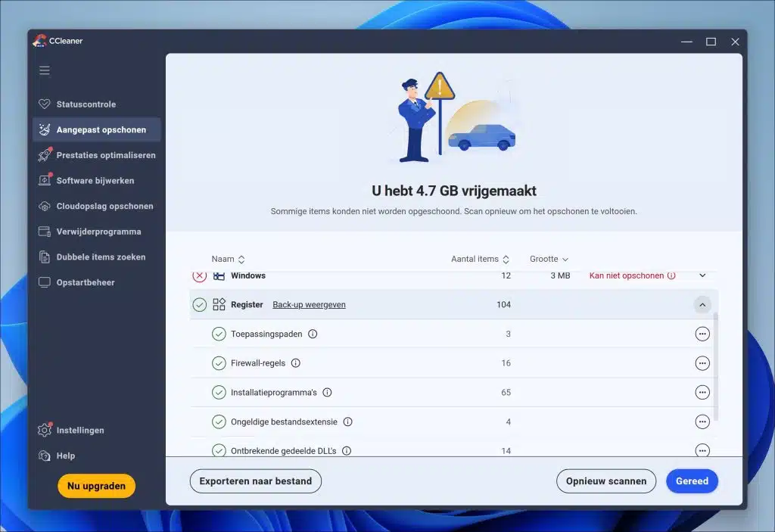Image resolution: width=775 pixels, height=532 pixels.
Task: Click the CCleaner logo in title bar
Action: click(x=39, y=41)
